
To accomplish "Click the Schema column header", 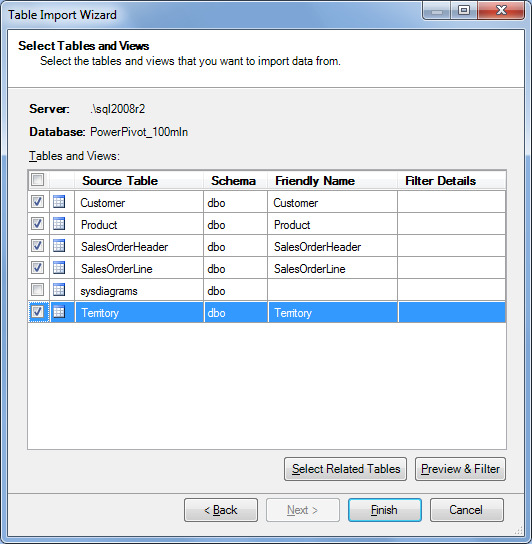I will [235, 180].
